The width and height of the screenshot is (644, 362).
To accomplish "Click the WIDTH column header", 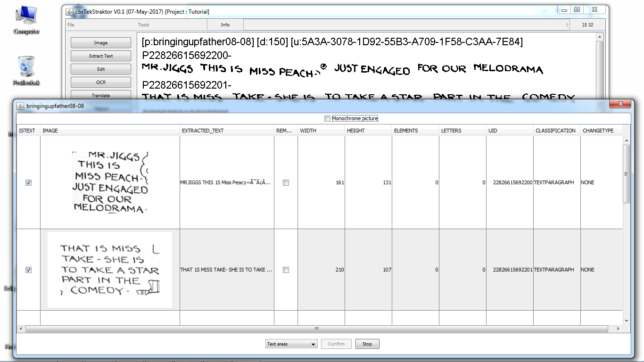I will 321,131.
